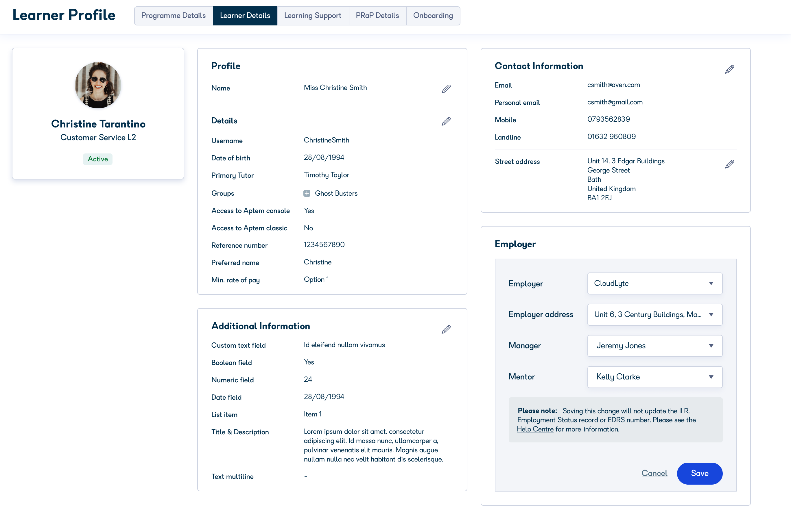
Task: Select the Learning Support tab
Action: [313, 16]
